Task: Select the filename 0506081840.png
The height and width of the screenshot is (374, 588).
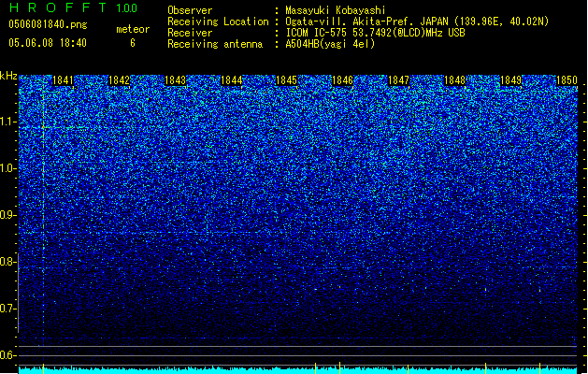Action: [x=48, y=24]
